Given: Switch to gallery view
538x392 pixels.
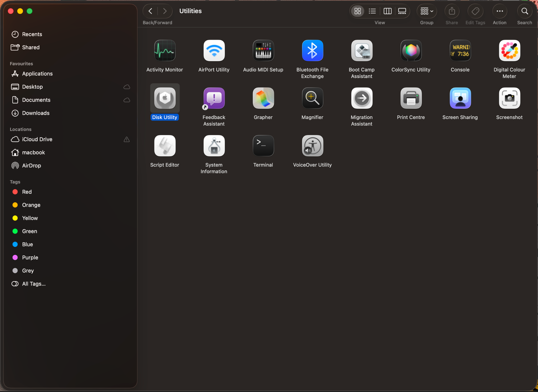Looking at the screenshot, I should 402,11.
